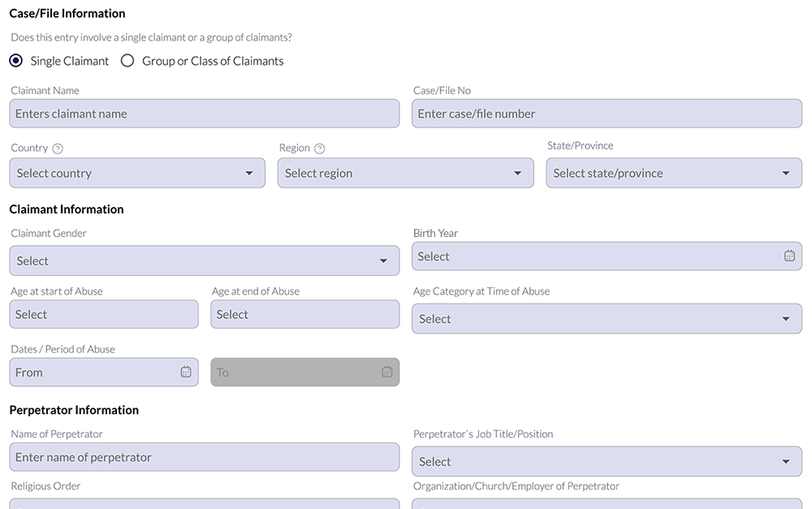Open Age Category at Time of Abuse dropdown
Image resolution: width=812 pixels, height=509 pixels.
[607, 319]
